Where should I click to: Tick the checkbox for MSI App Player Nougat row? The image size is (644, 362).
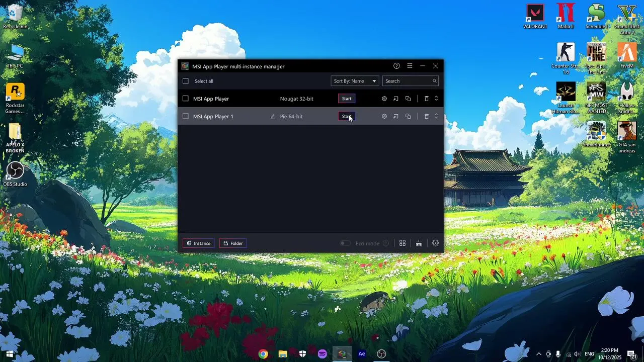click(186, 99)
